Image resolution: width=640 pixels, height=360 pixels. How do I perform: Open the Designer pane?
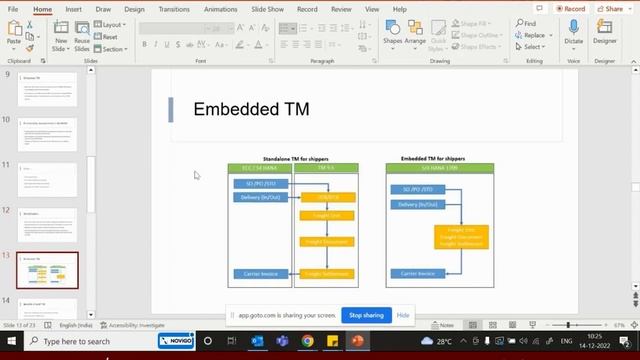pyautogui.click(x=604, y=32)
